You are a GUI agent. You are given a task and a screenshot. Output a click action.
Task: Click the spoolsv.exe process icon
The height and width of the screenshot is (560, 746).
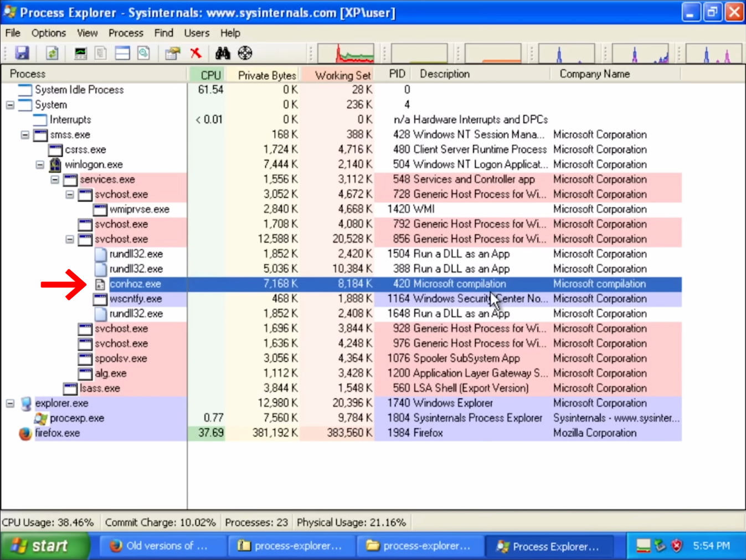click(85, 358)
